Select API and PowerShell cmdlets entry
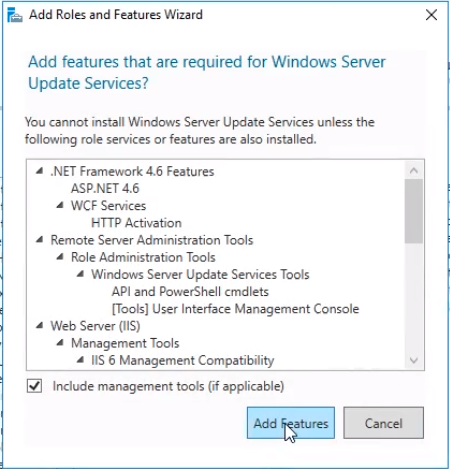Viewport: 450px width, 469px height. [190, 291]
